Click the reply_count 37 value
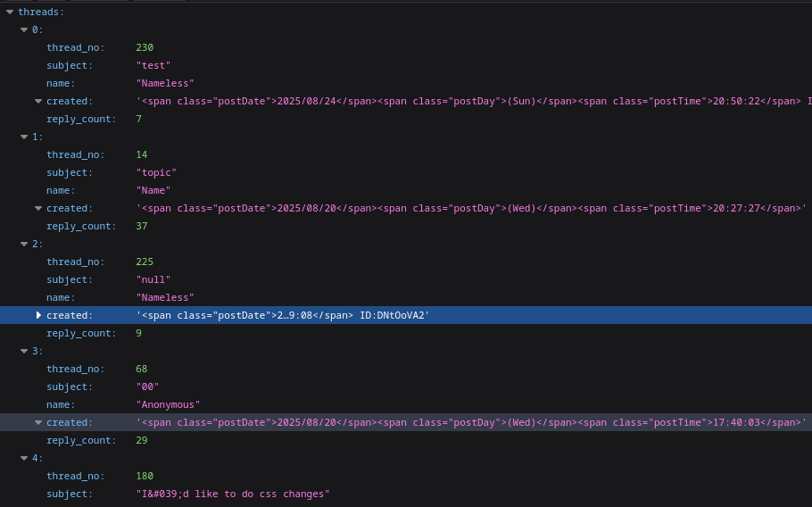This screenshot has width=812, height=507. pos(142,226)
